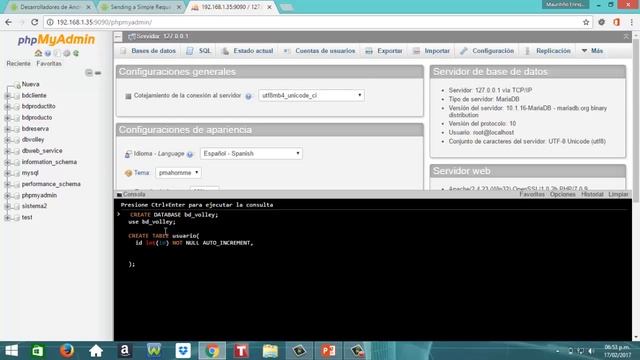Click the blue log out icon under the logo
The image size is (640, 360).
click(x=48, y=53)
